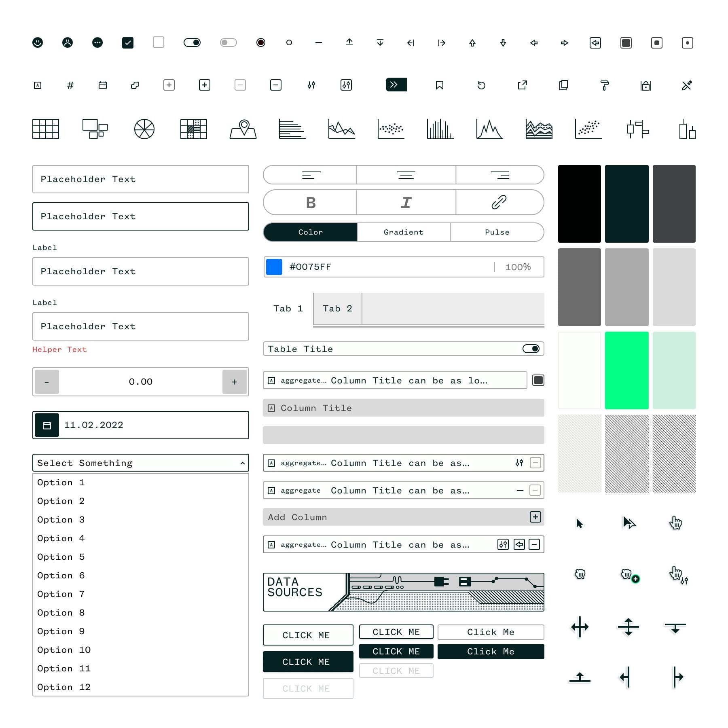Select the pie chart icon
This screenshot has width=728, height=728.
point(144,129)
